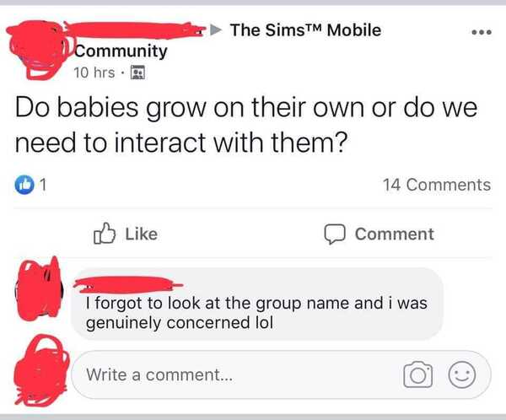Focus the Write a comment field
This screenshot has width=506, height=420.
click(281, 374)
